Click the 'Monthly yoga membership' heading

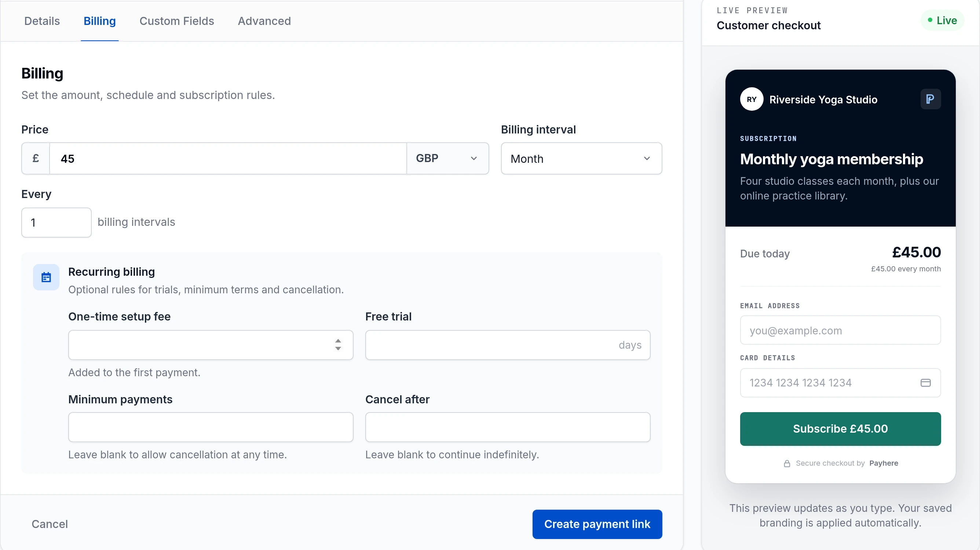831,159
